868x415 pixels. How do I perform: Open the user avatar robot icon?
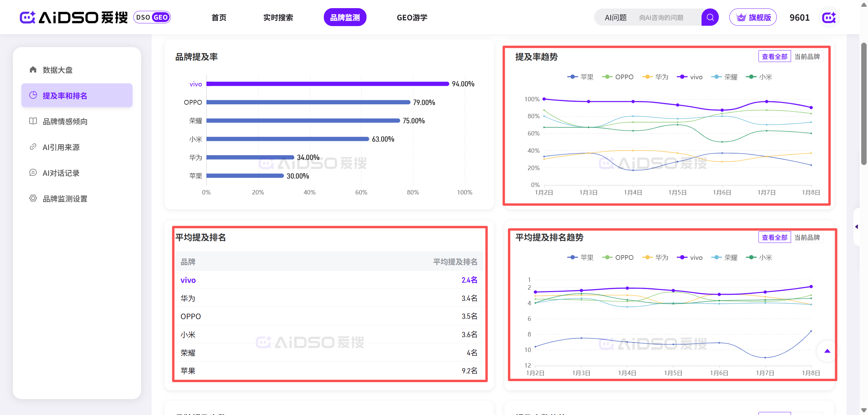click(x=829, y=17)
